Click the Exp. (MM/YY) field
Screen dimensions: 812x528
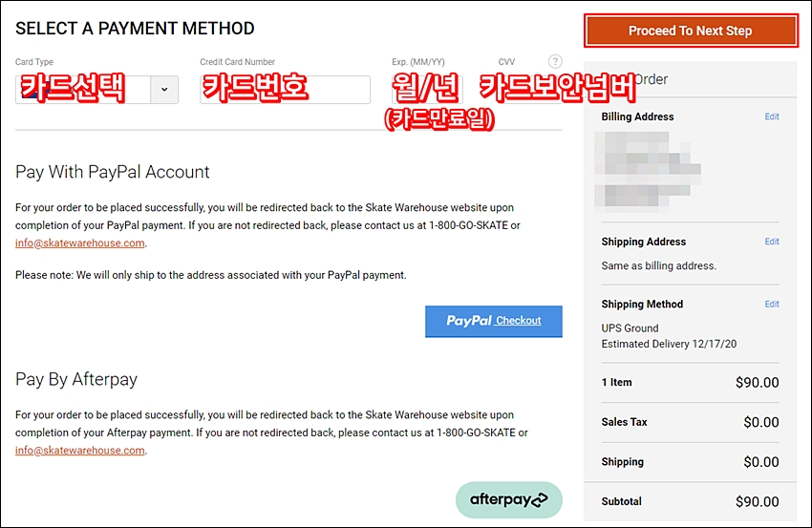click(x=427, y=90)
